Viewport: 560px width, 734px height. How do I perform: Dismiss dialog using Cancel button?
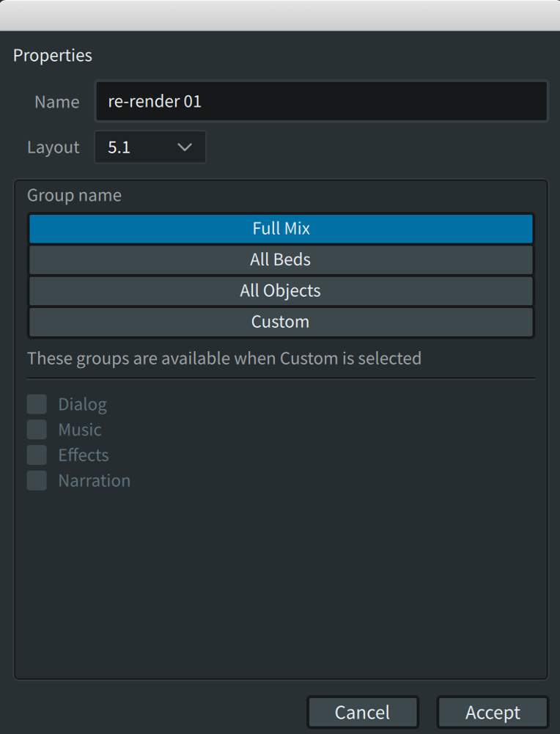pos(362,711)
